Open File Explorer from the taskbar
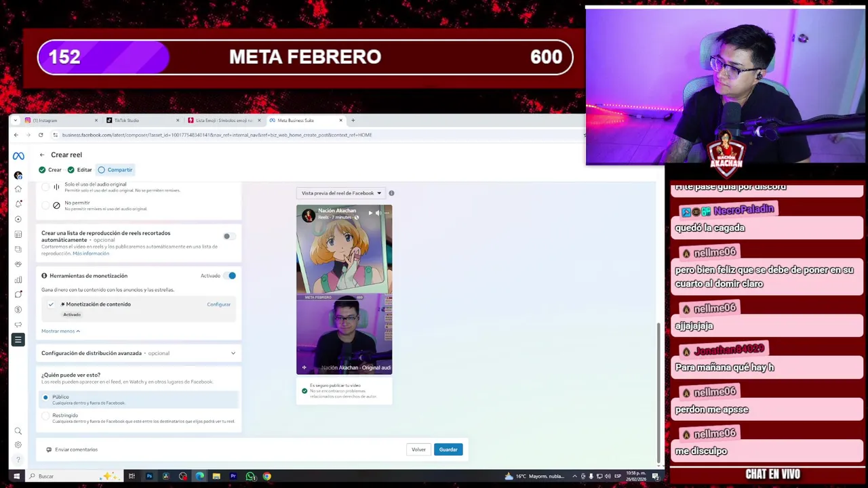The image size is (868, 488). point(216,476)
